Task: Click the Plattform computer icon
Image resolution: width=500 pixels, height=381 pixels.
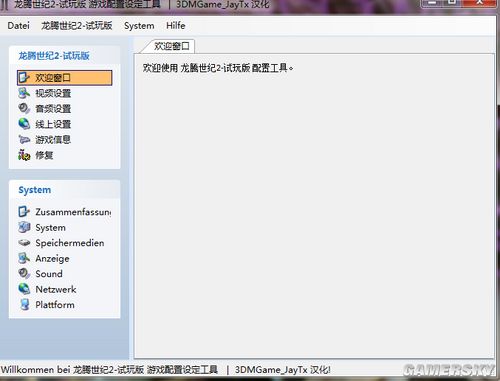Action: click(24, 304)
